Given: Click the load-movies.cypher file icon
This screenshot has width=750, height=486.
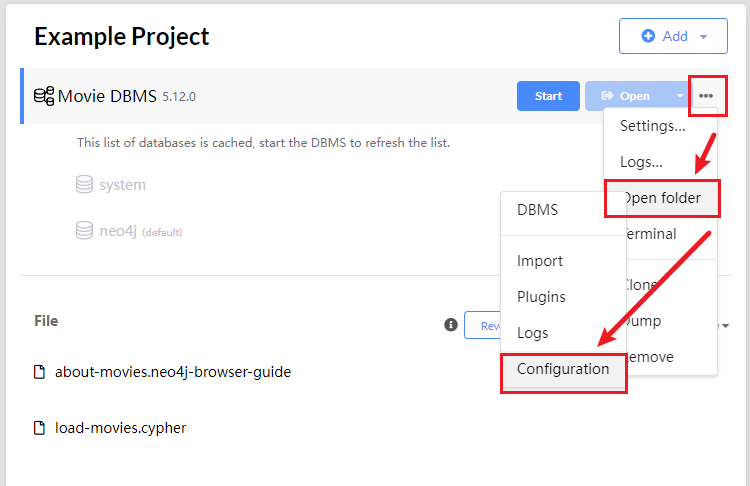Looking at the screenshot, I should click(40, 428).
